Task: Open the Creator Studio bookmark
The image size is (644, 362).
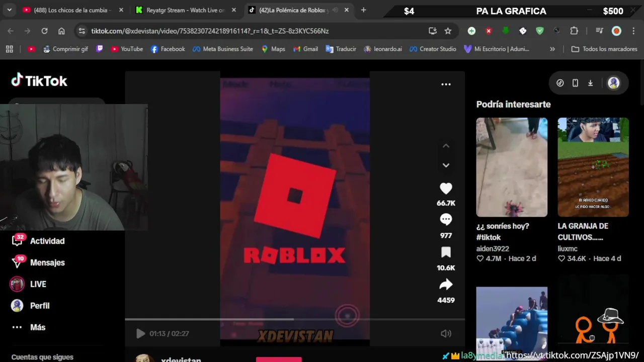Action: (433, 49)
